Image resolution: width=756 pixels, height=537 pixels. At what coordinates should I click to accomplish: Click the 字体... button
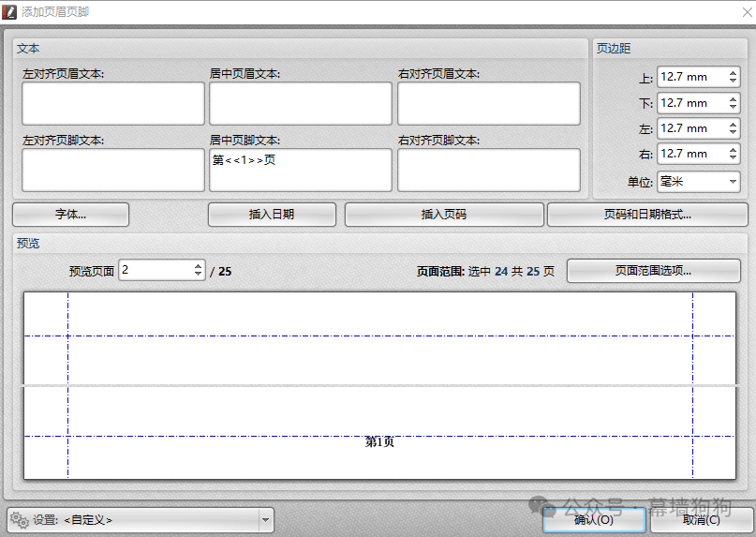coord(71,215)
